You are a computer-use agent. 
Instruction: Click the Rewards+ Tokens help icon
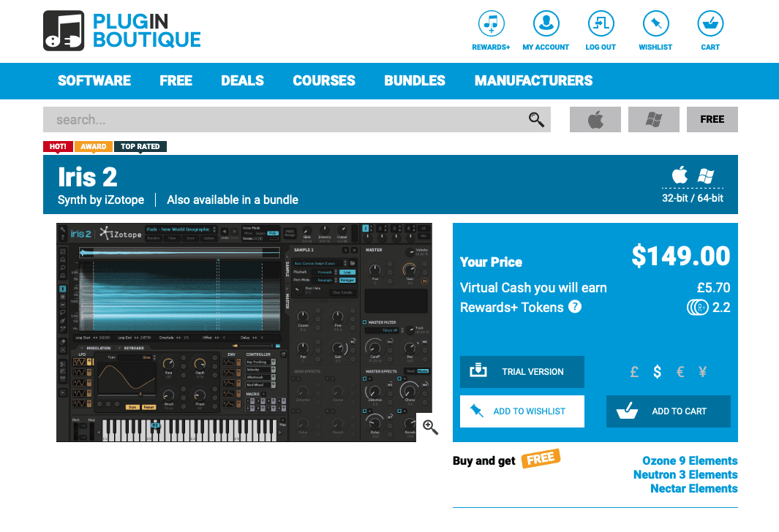click(x=575, y=307)
